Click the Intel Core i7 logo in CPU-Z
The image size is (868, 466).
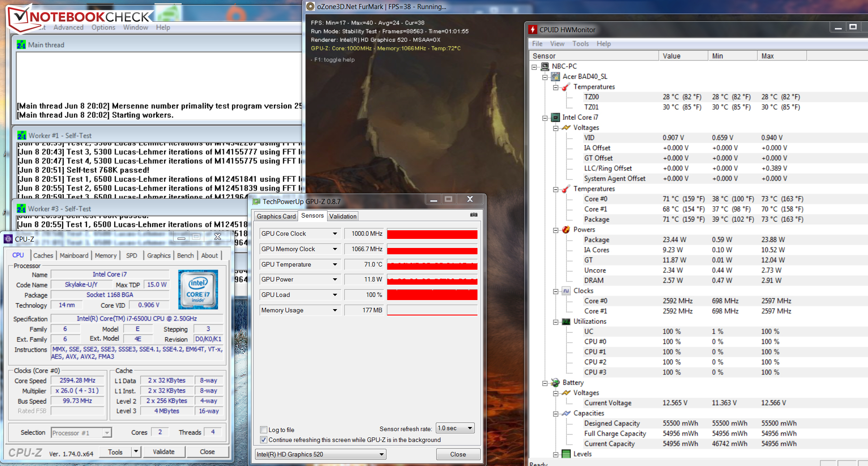tap(198, 290)
